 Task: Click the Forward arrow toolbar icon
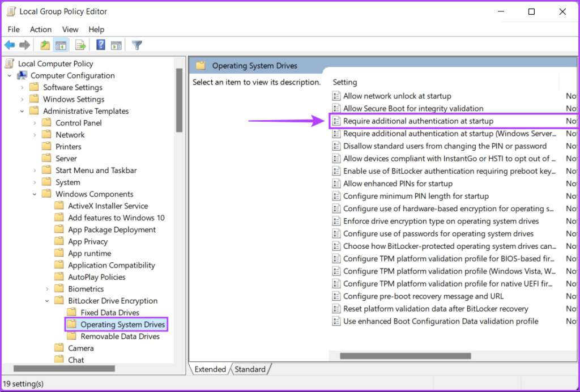pos(24,45)
